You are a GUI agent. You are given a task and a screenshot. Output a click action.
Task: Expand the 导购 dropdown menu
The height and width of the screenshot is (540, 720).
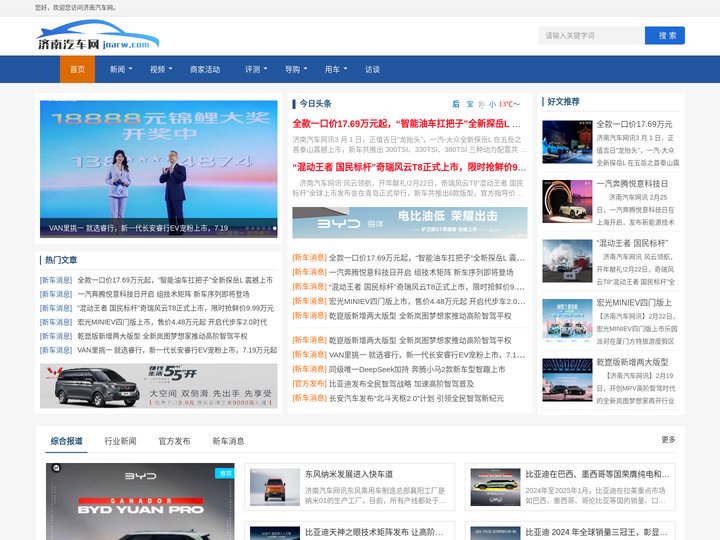click(x=296, y=69)
